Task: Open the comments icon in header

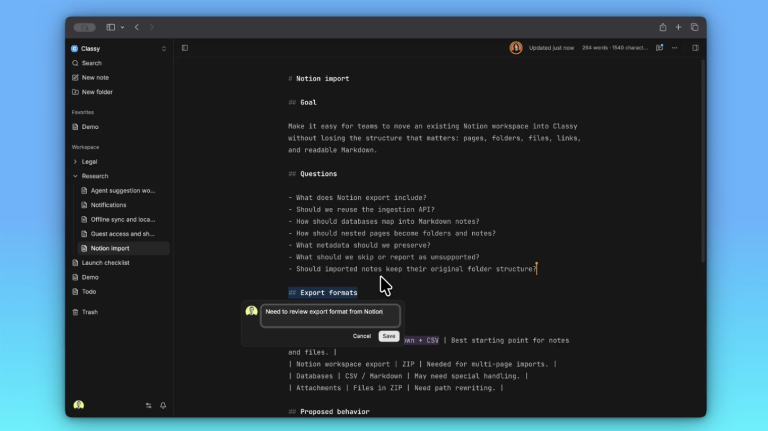Action: 659,48
